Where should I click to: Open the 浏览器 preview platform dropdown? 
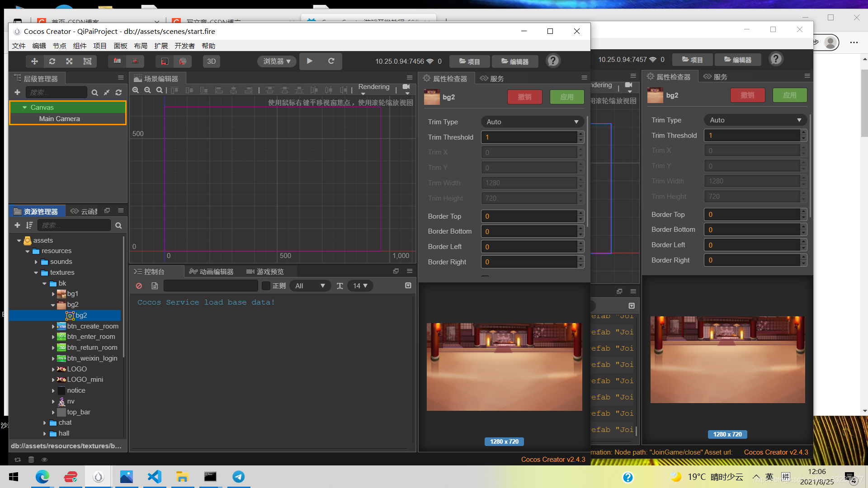(277, 61)
